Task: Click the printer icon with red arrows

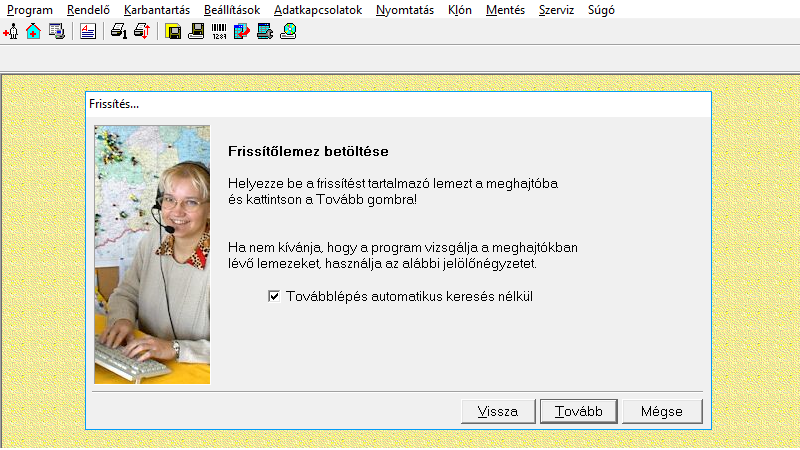Action: click(142, 32)
